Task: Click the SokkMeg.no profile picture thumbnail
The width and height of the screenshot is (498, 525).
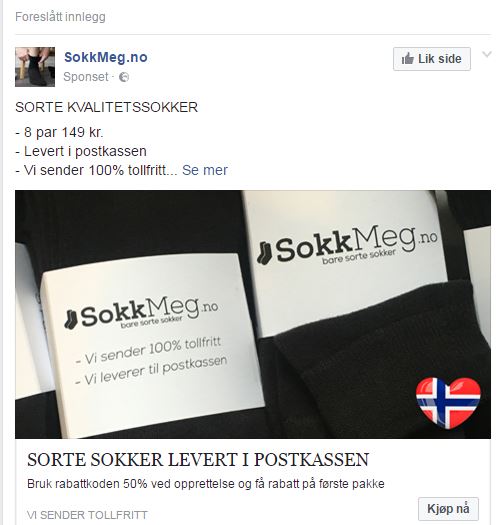Action: pyautogui.click(x=35, y=67)
